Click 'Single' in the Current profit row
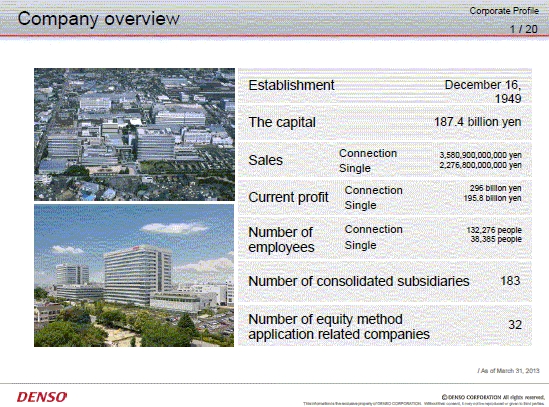 [x=360, y=205]
